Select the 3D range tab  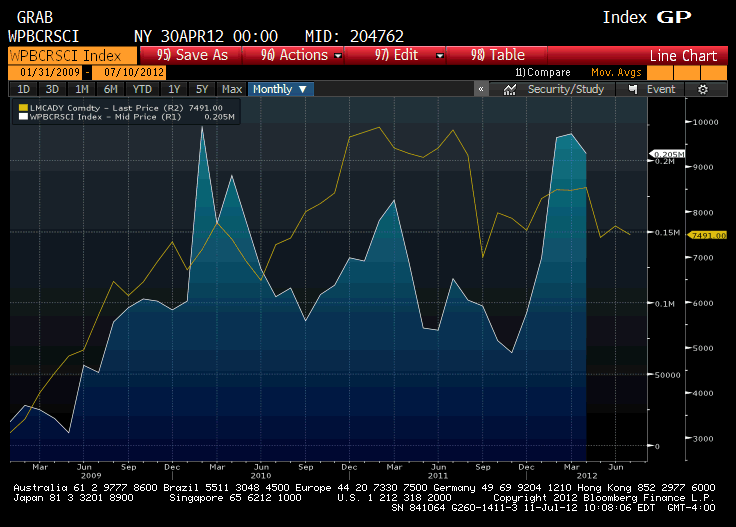tap(52, 89)
